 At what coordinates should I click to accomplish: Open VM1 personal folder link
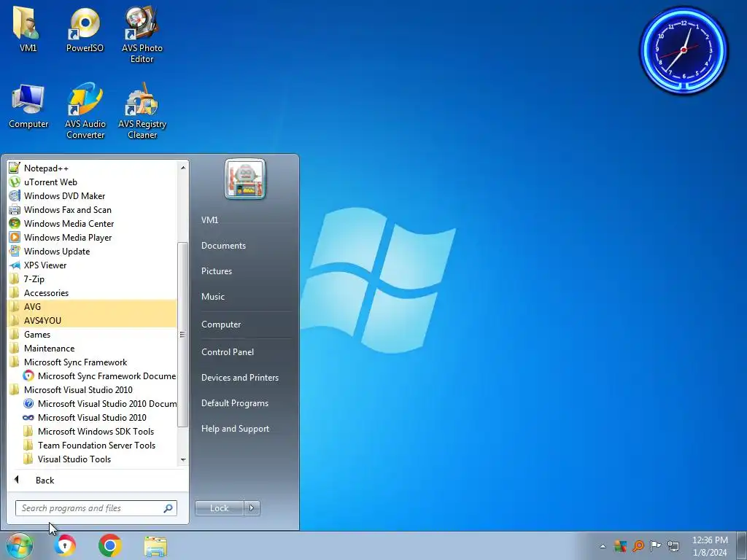point(209,219)
